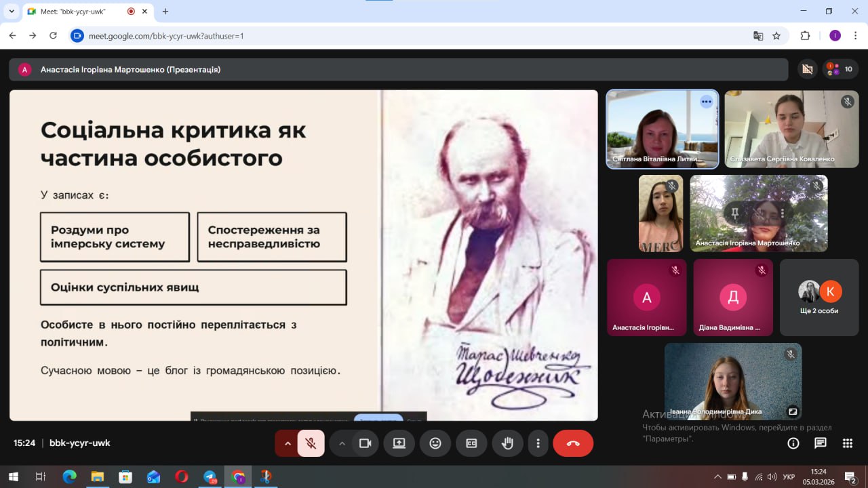Screen dimensions: 868x488
Task: Open a new browser tab
Action: pos(165,12)
